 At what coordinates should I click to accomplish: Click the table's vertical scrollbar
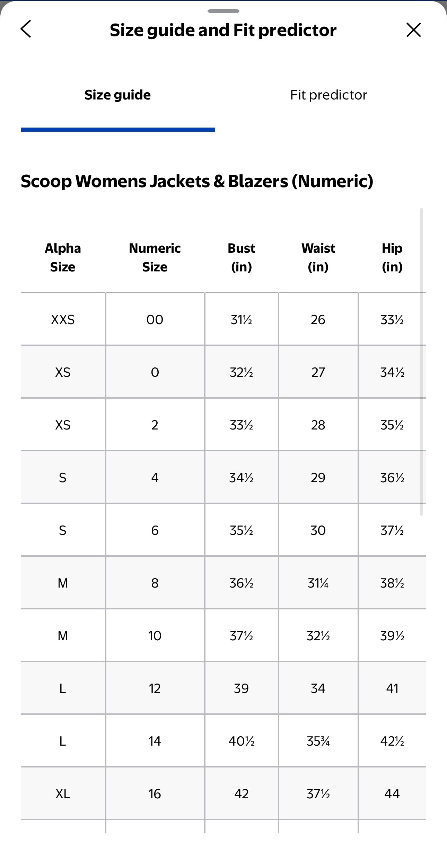[x=421, y=362]
